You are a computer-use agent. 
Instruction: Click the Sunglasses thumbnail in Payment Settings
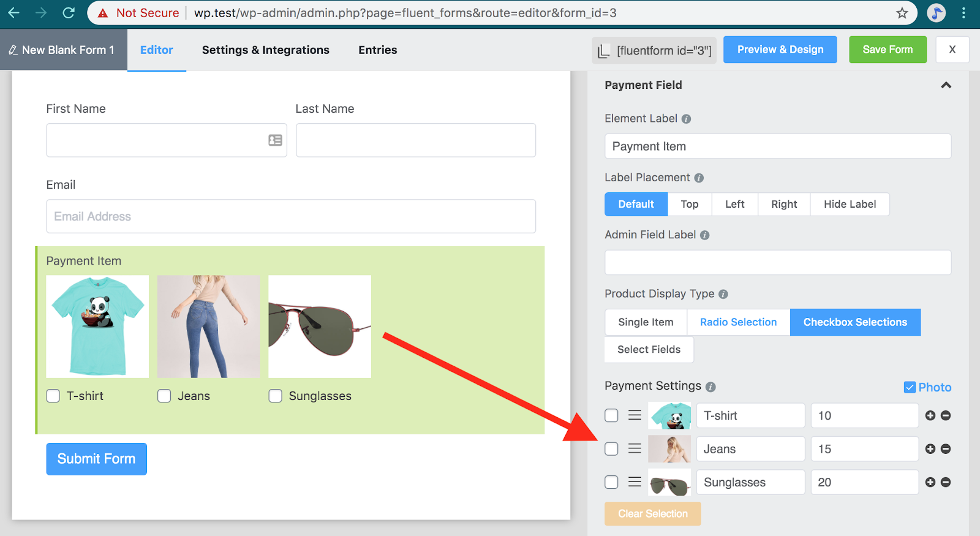[x=669, y=482]
